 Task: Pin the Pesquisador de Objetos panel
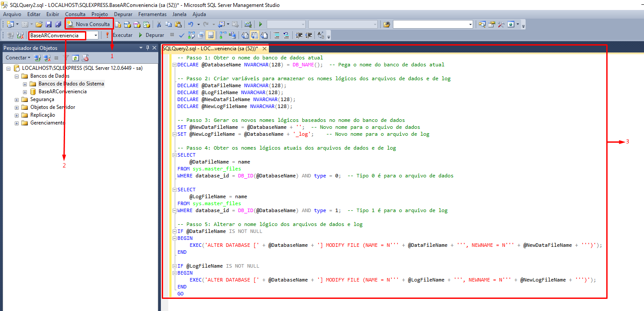(147, 48)
